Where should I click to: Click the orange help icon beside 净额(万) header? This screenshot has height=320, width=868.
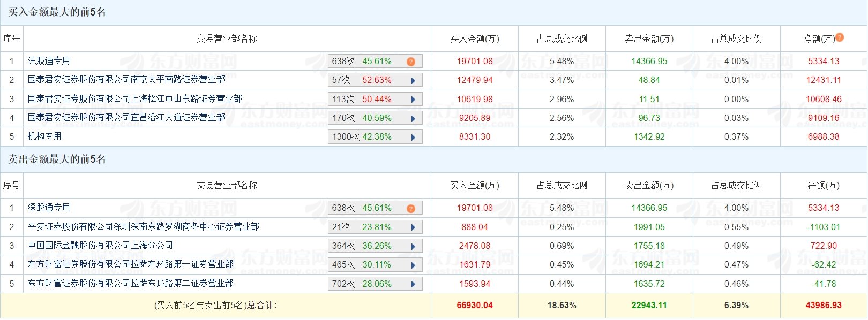pos(840,37)
